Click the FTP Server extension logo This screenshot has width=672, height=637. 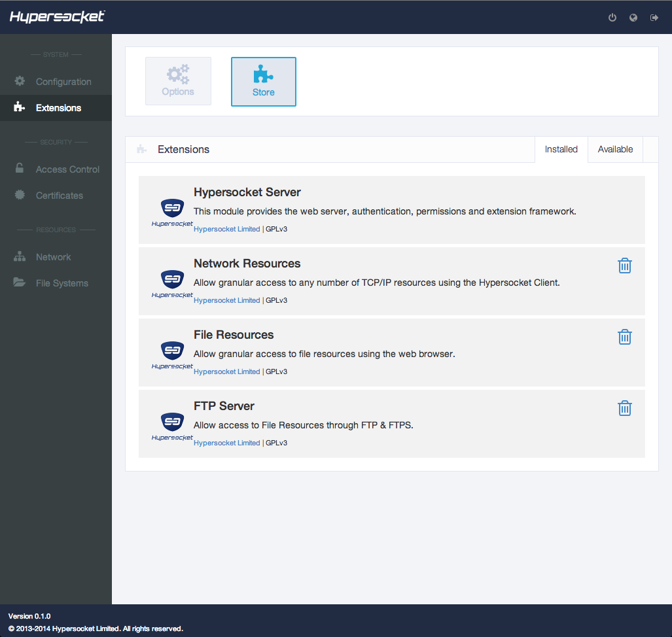[172, 426]
